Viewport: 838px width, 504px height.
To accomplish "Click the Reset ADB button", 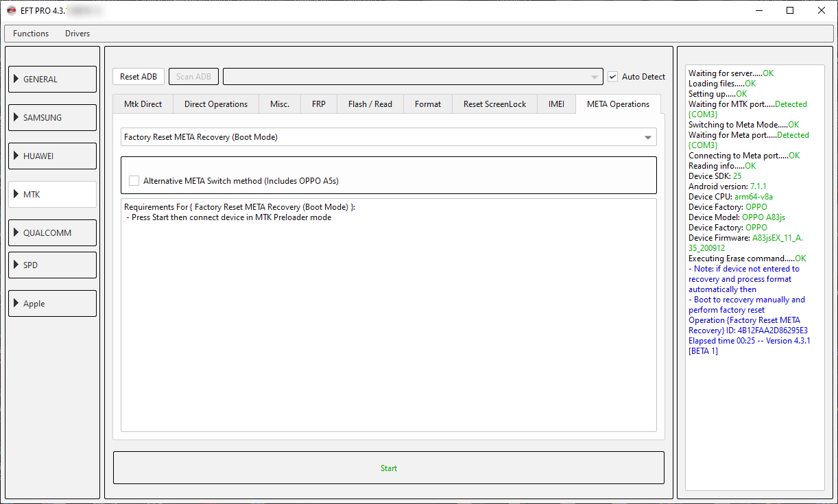I will [139, 77].
